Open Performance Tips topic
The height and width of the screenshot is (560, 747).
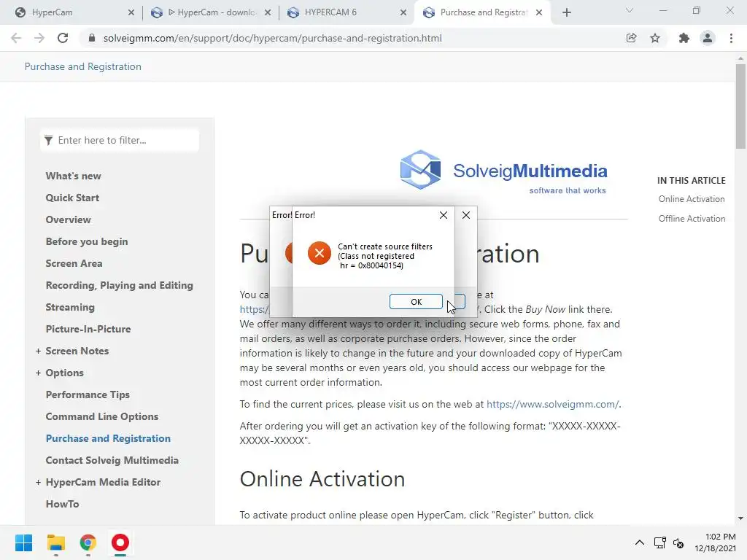point(88,394)
